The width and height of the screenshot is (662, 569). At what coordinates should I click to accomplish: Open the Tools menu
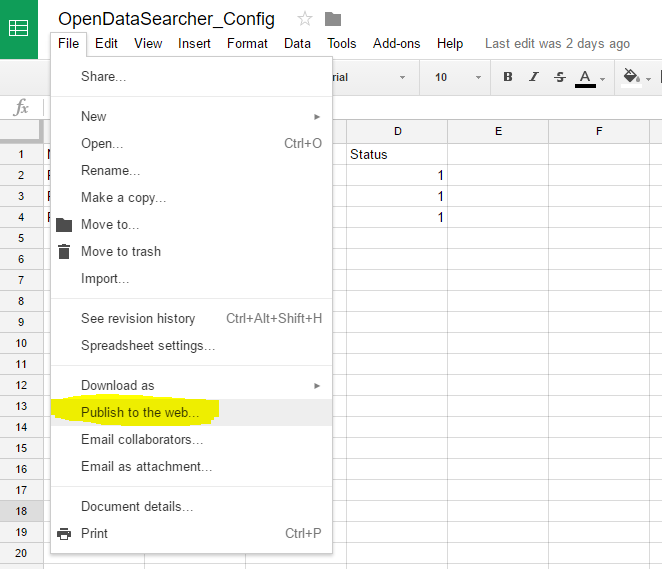[x=342, y=43]
